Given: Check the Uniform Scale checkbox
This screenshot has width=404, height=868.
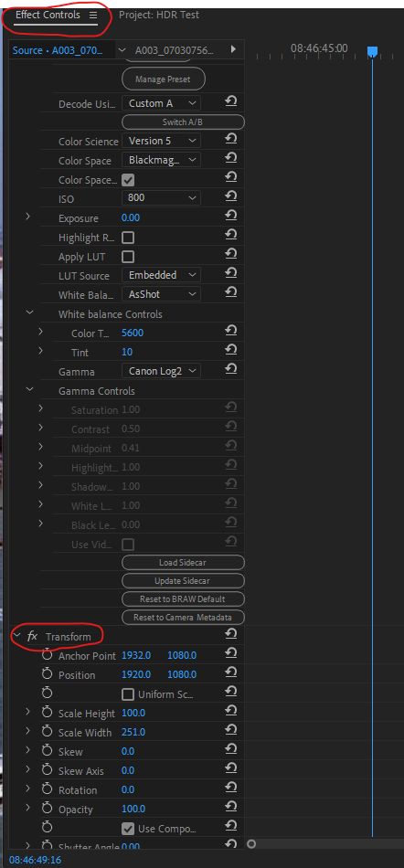Looking at the screenshot, I should (128, 694).
